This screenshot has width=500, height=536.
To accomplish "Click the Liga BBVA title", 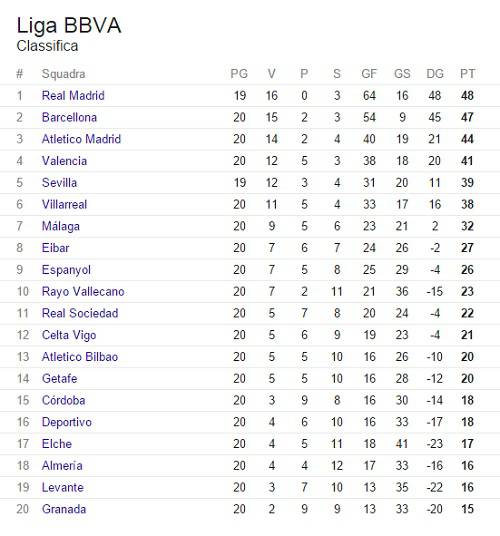I will [69, 26].
